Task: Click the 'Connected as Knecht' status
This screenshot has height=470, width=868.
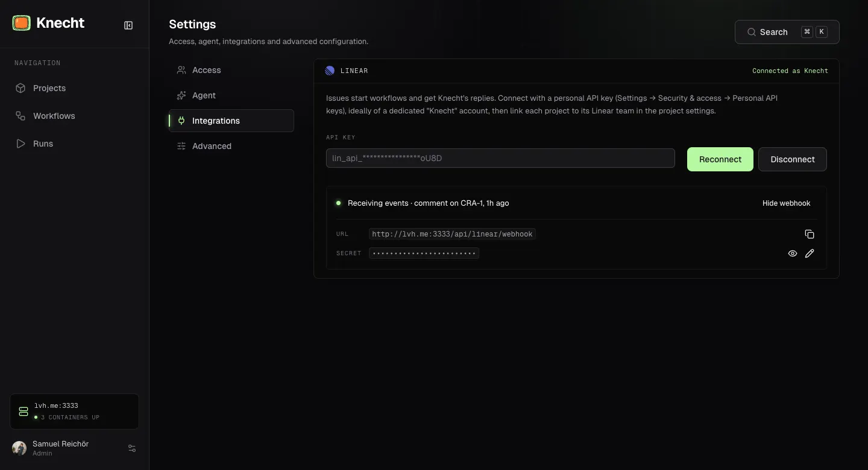Action: 790,71
